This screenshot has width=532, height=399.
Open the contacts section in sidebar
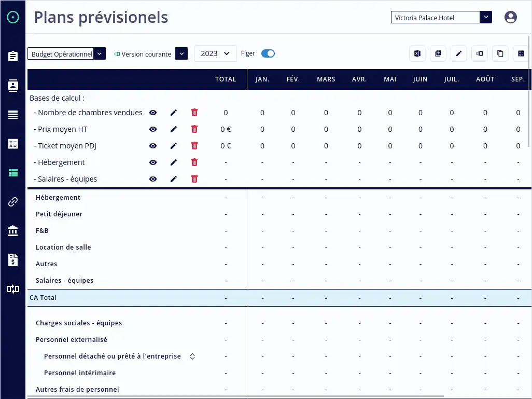tap(12, 86)
